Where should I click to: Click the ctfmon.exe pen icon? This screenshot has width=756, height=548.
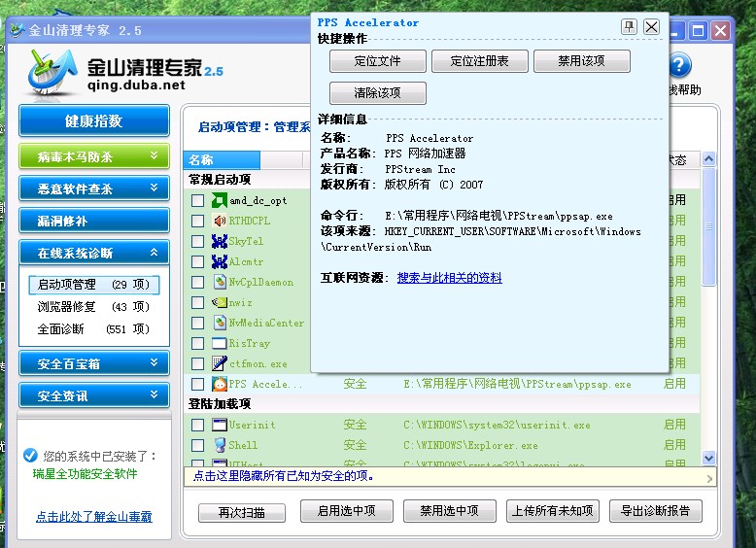[x=220, y=363]
